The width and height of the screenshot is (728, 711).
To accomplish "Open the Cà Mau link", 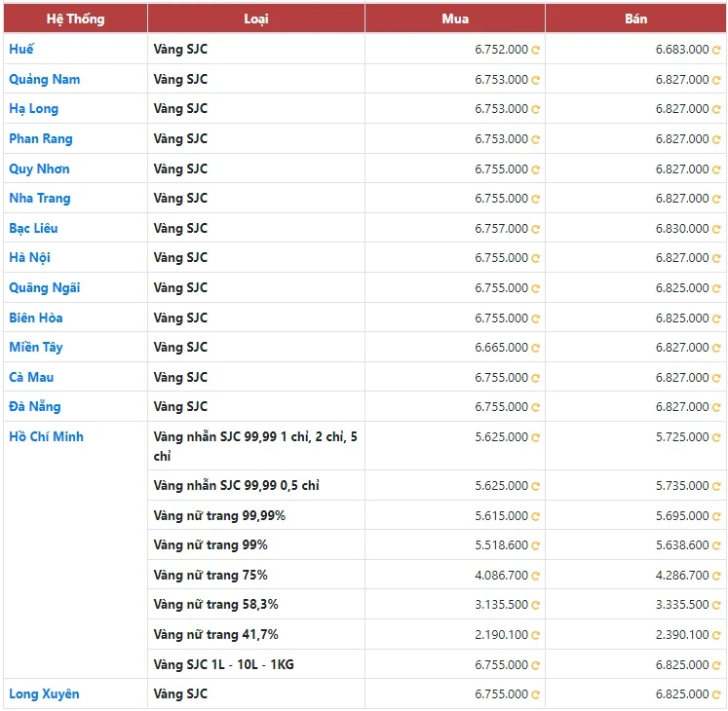I will click(x=31, y=377).
